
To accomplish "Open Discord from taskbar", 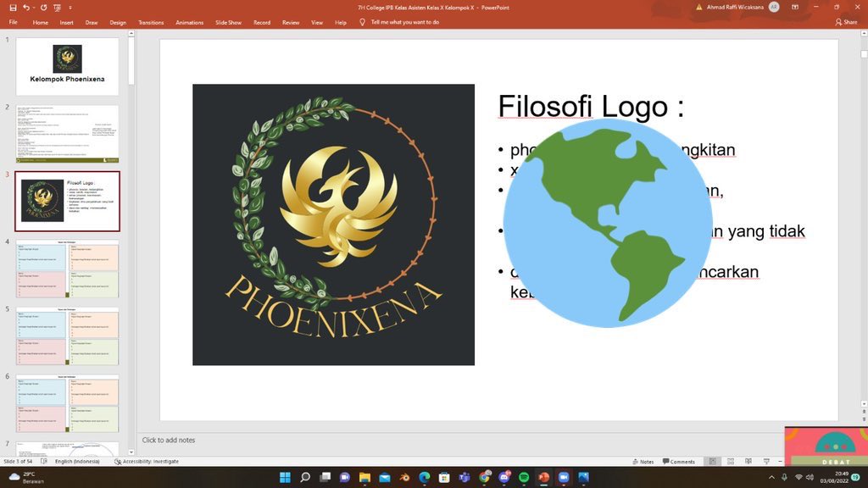I will pos(504,477).
